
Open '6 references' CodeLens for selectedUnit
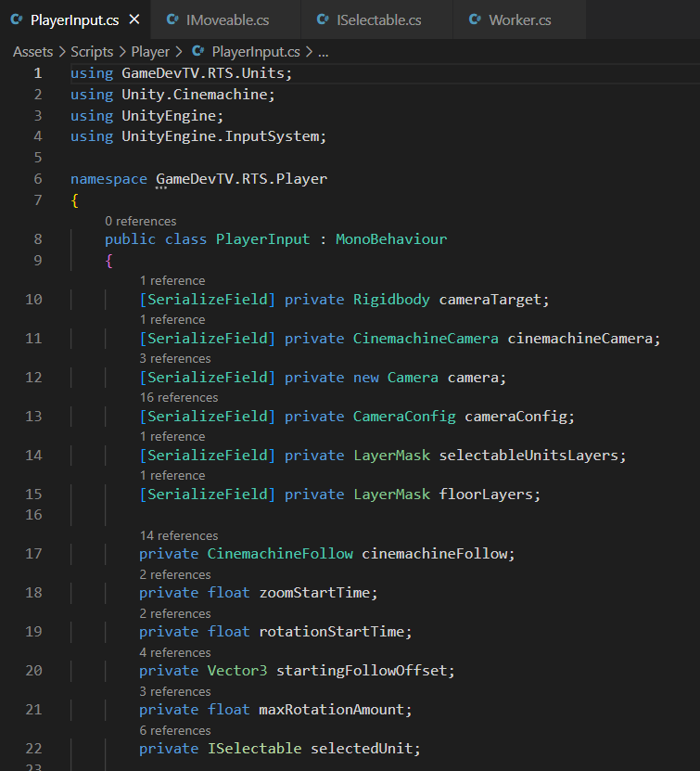pos(175,730)
